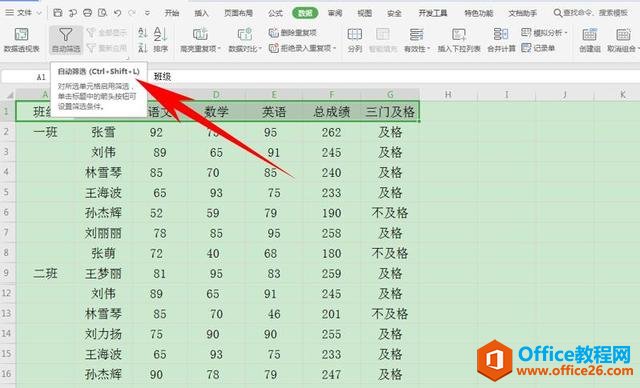Click 插入下拉列表 insert dropdown list

[x=459, y=40]
